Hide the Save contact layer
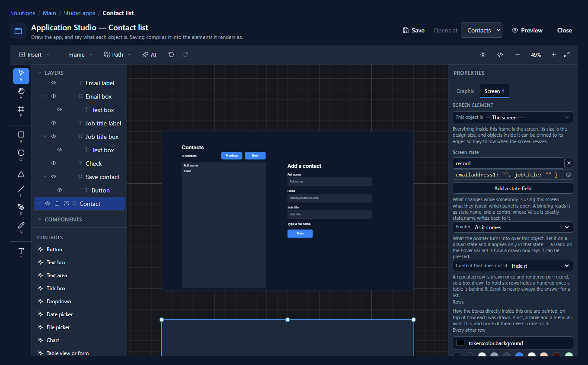The image size is (588, 365). click(54, 177)
